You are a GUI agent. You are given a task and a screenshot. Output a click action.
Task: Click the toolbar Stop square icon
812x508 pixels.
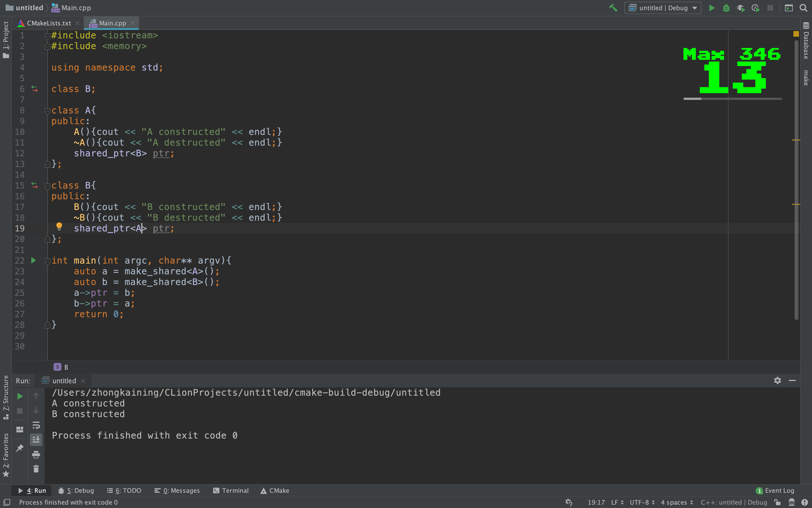coord(770,8)
